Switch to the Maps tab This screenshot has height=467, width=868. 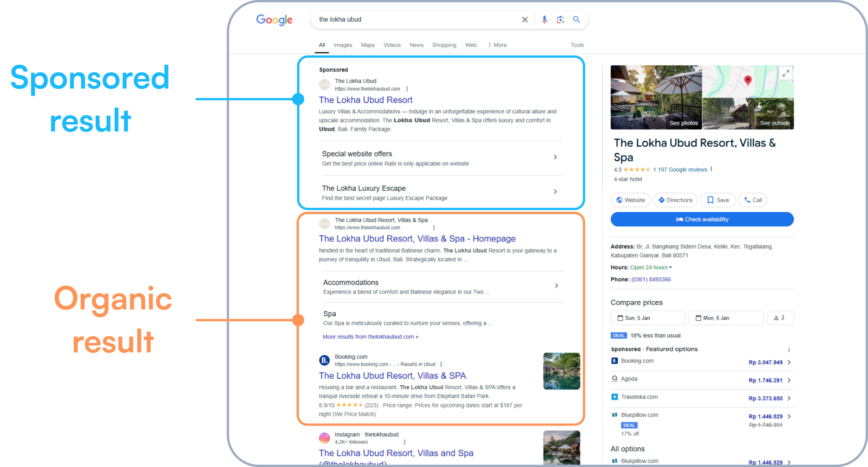368,45
